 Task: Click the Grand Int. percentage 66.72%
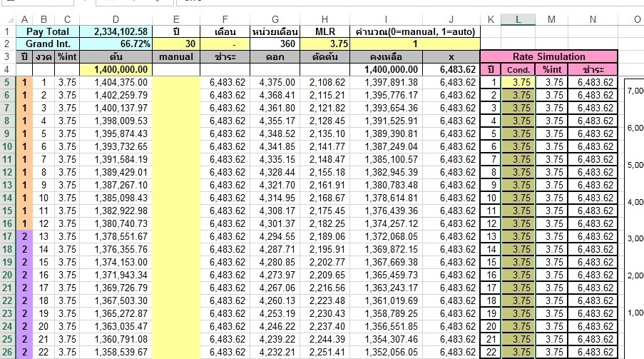point(116,44)
